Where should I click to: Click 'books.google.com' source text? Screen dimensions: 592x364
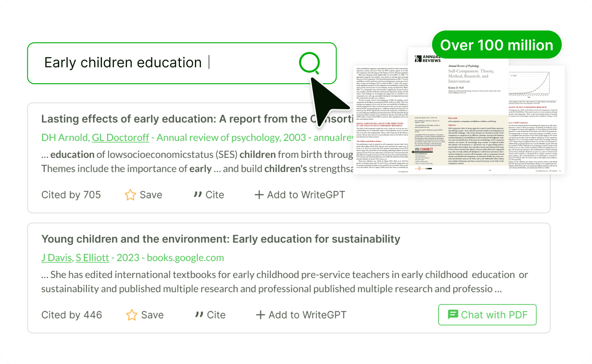(x=185, y=258)
